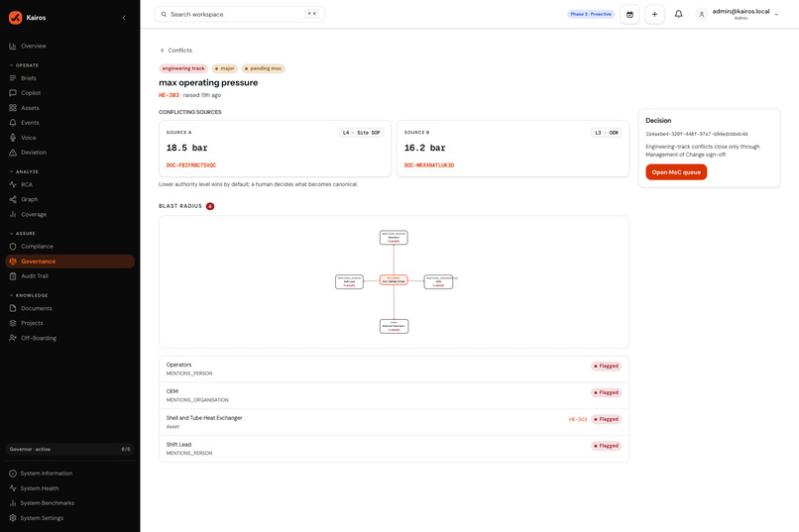799x532 pixels.
Task: Go back to Conflicts
Action: (x=176, y=51)
